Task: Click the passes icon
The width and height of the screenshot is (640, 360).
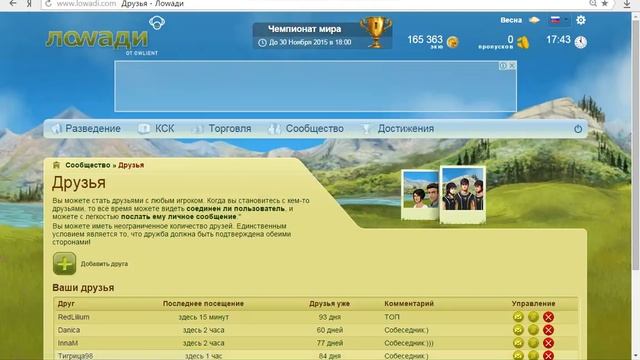Action: click(x=523, y=42)
